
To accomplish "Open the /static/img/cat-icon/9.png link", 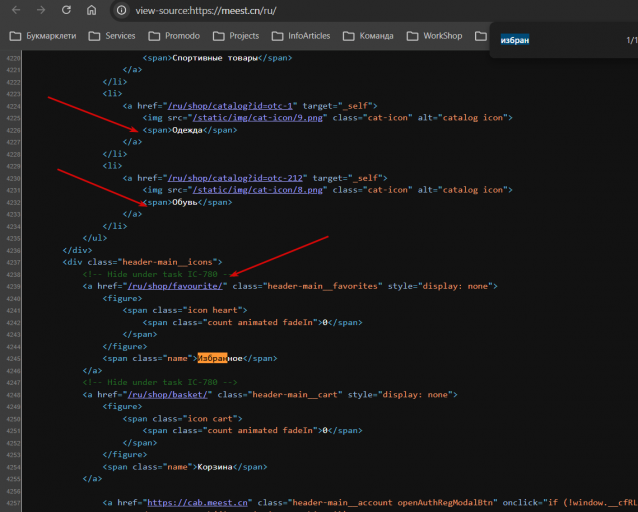I will tap(258, 118).
